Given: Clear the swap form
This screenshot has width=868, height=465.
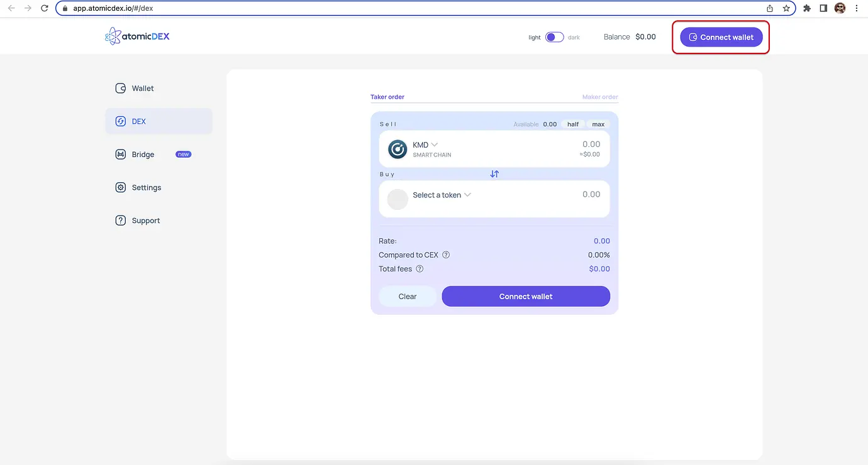Looking at the screenshot, I should pos(407,296).
